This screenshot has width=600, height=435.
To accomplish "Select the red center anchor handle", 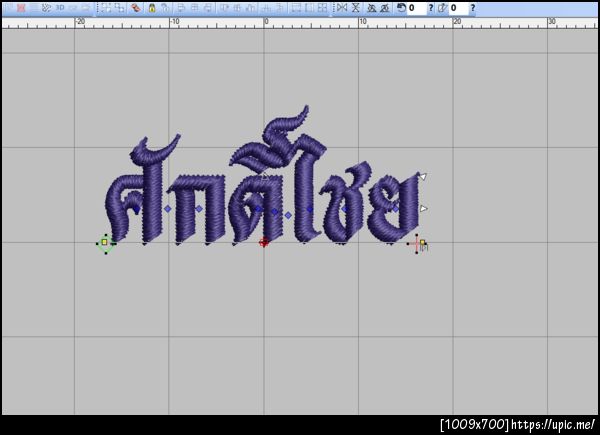I will pyautogui.click(x=264, y=242).
